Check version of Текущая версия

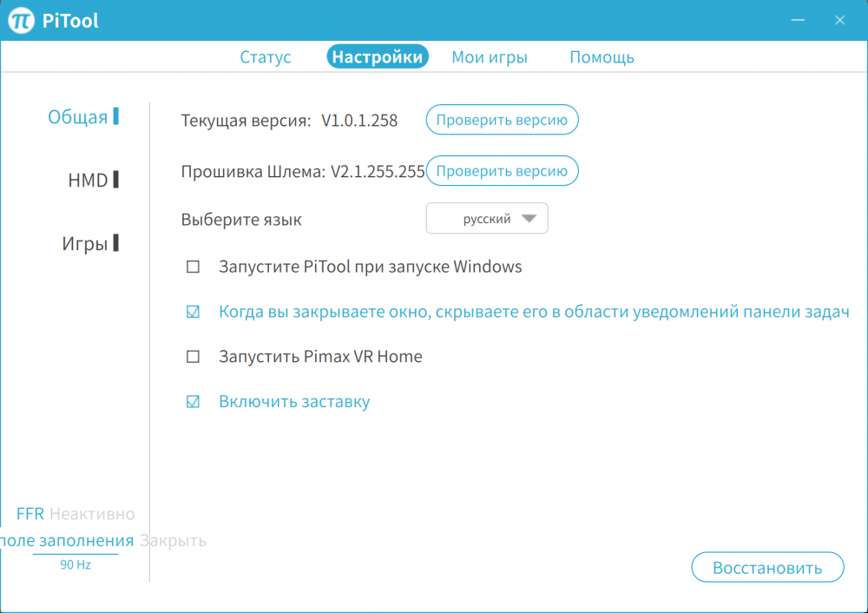[502, 120]
